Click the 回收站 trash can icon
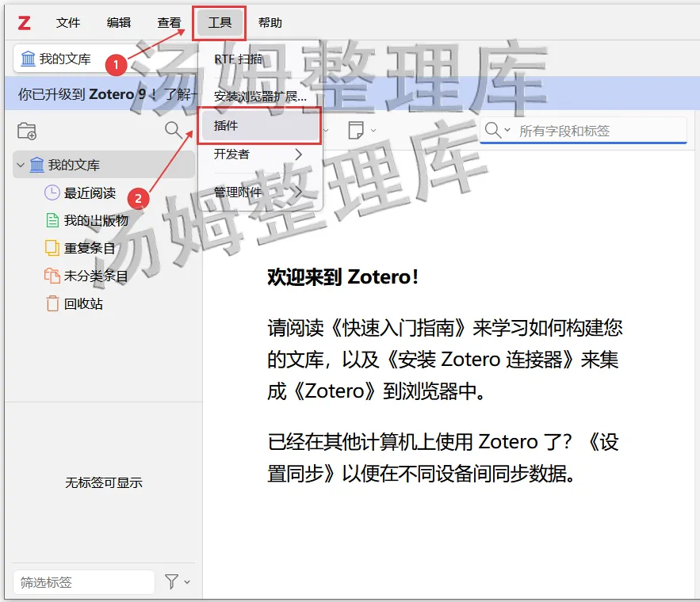 (x=52, y=303)
